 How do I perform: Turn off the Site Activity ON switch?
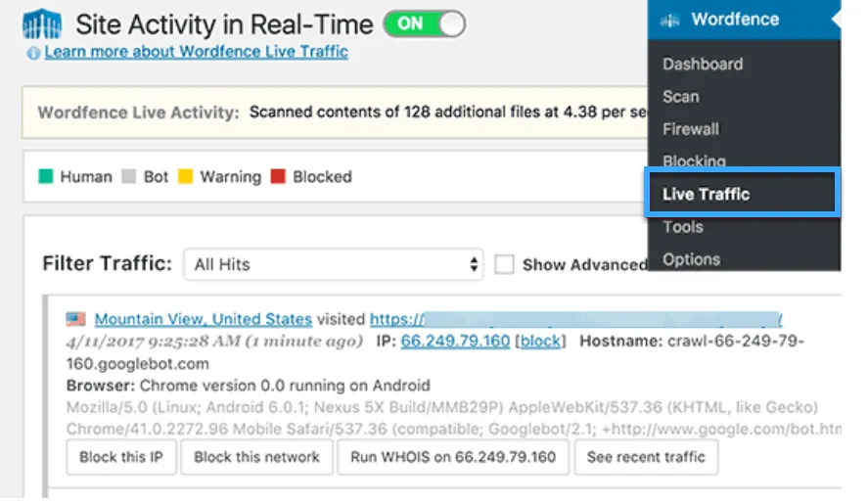(x=424, y=24)
